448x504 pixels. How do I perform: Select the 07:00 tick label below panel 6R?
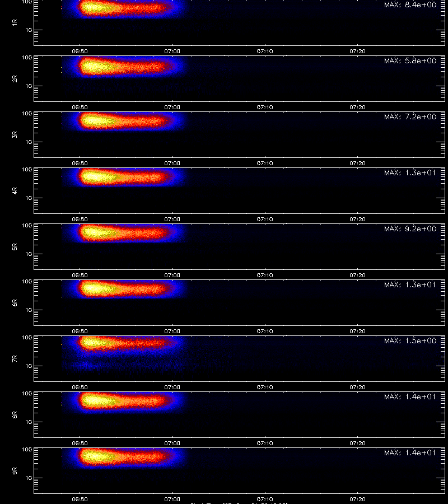(172, 331)
